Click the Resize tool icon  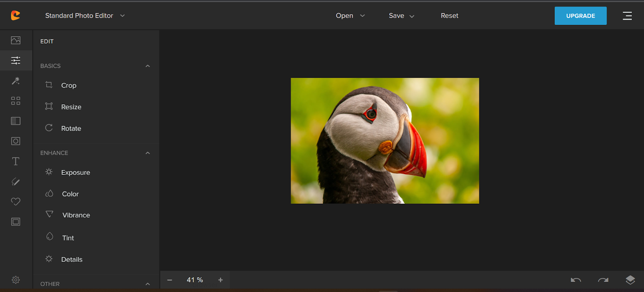pos(49,106)
